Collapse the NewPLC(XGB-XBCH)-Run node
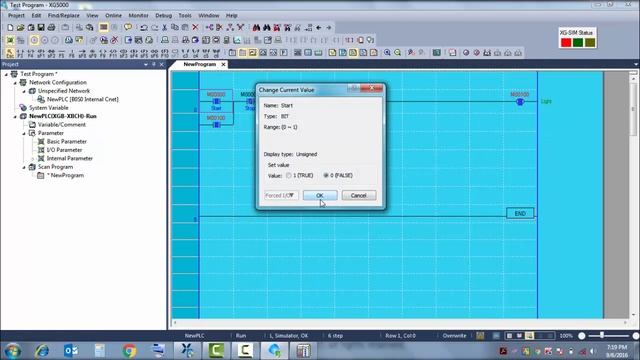This screenshot has height=360, width=640. point(15,117)
